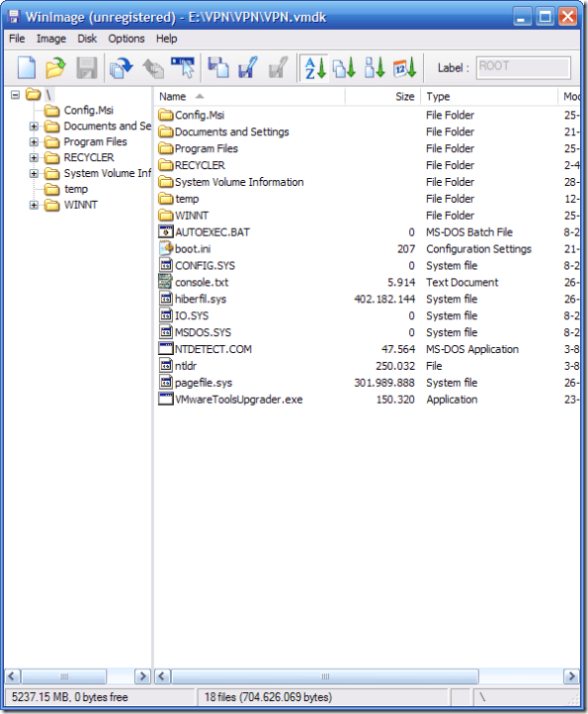This screenshot has width=588, height=714.
Task: Select MSDOS.SYS file icon
Action: coord(166,332)
